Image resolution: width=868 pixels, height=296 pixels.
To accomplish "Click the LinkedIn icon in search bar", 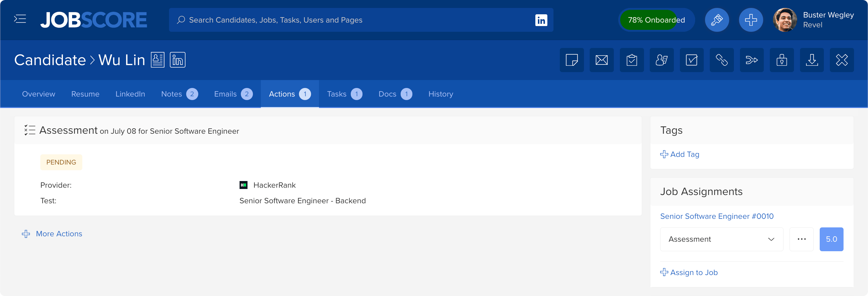I will click(541, 20).
